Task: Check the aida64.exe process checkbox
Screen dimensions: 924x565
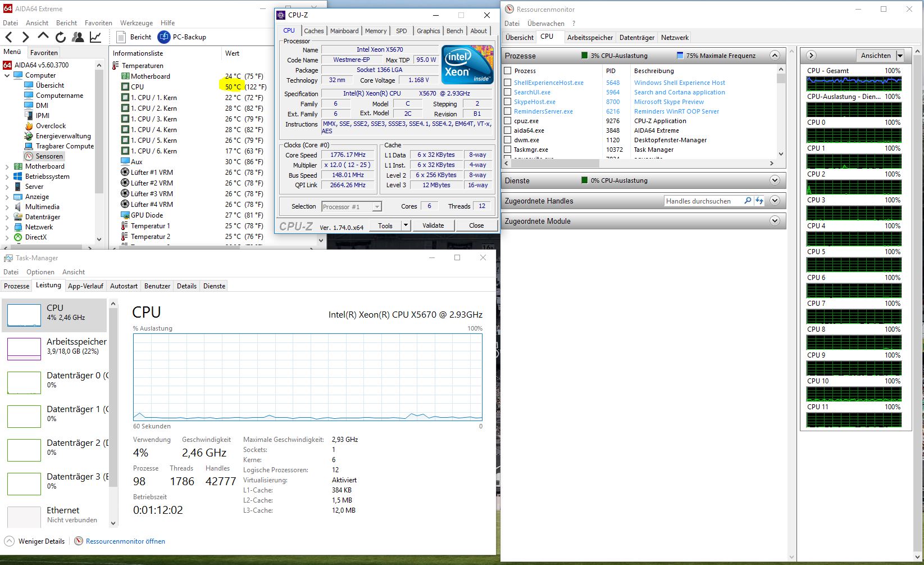Action: [x=508, y=130]
